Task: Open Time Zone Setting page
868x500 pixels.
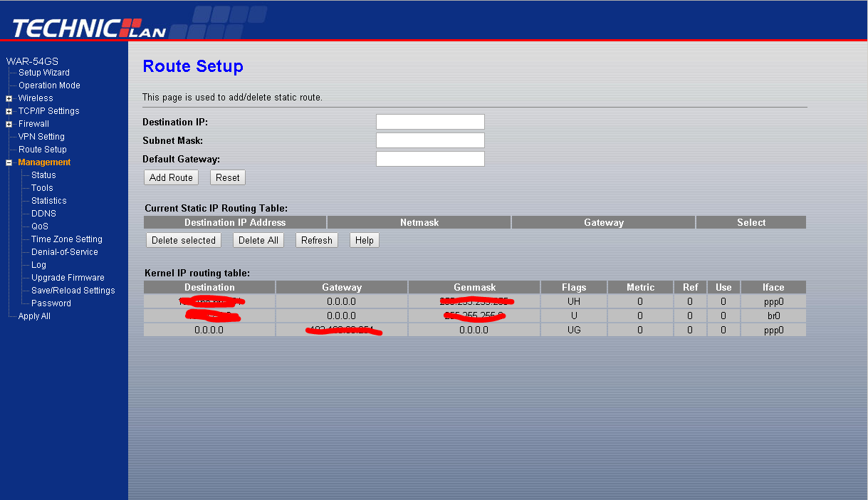Action: (67, 239)
